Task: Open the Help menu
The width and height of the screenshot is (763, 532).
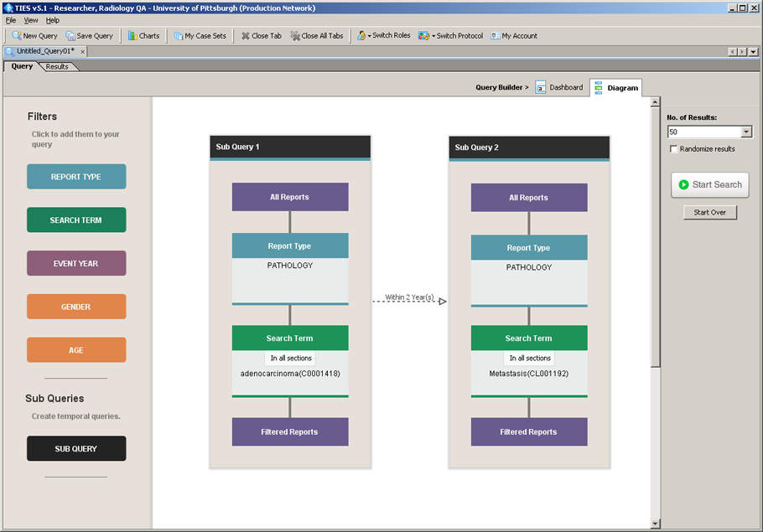Action: click(x=53, y=20)
